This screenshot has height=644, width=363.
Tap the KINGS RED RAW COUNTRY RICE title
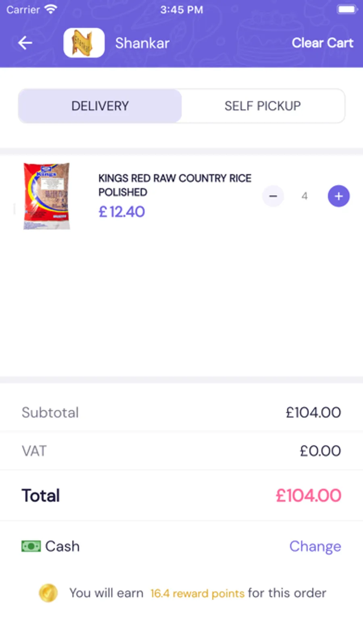click(x=175, y=185)
